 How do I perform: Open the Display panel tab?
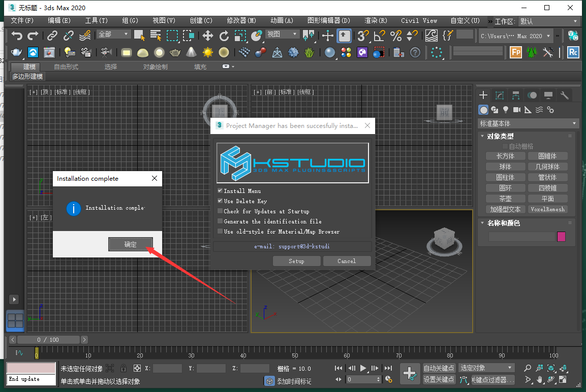click(x=548, y=95)
